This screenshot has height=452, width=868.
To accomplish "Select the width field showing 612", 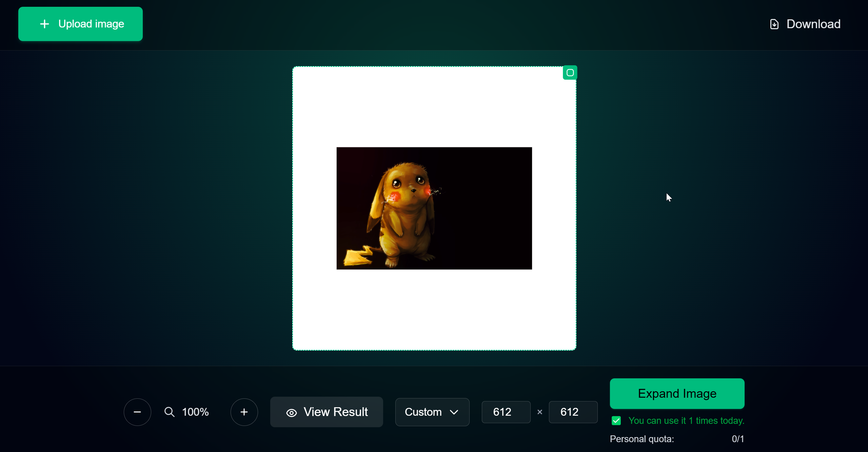I will click(x=506, y=412).
